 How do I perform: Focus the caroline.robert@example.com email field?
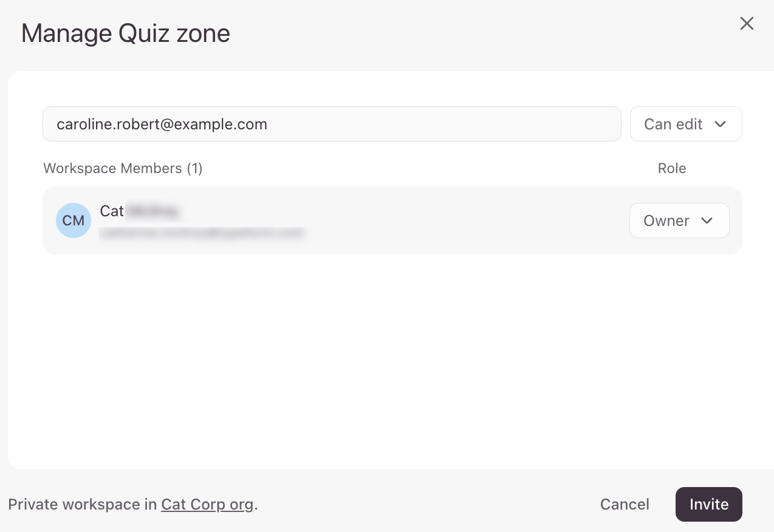coord(331,124)
